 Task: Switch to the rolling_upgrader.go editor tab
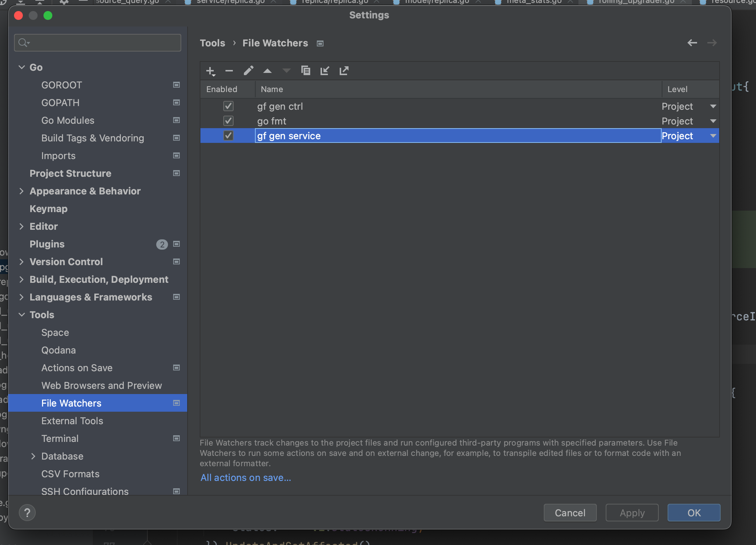click(637, 2)
